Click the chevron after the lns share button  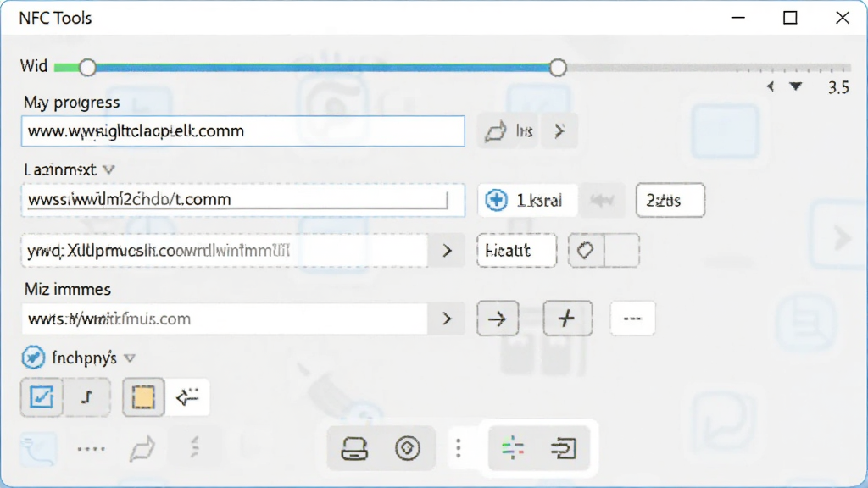click(x=559, y=131)
